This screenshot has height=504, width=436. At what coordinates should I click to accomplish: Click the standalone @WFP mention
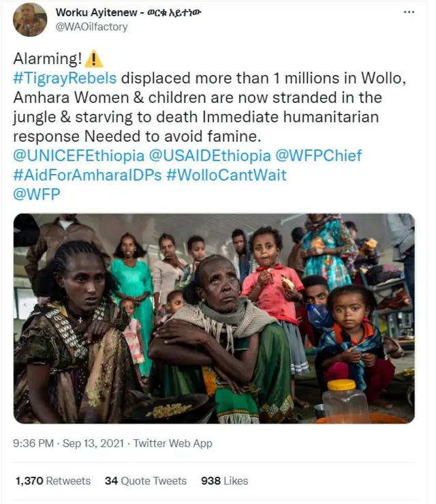click(37, 194)
